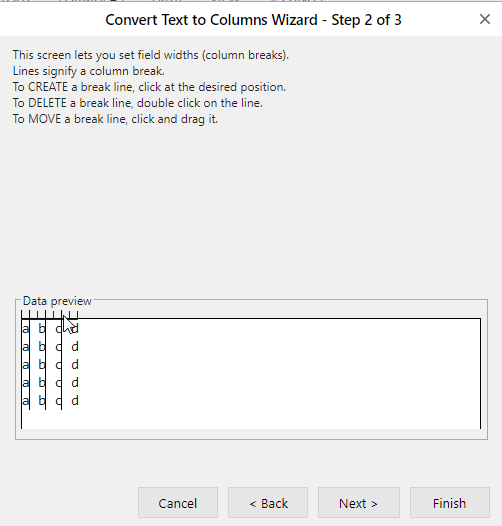Viewport: 502px width, 526px height.
Task: Close the wizard dialog with the X
Action: (x=485, y=19)
